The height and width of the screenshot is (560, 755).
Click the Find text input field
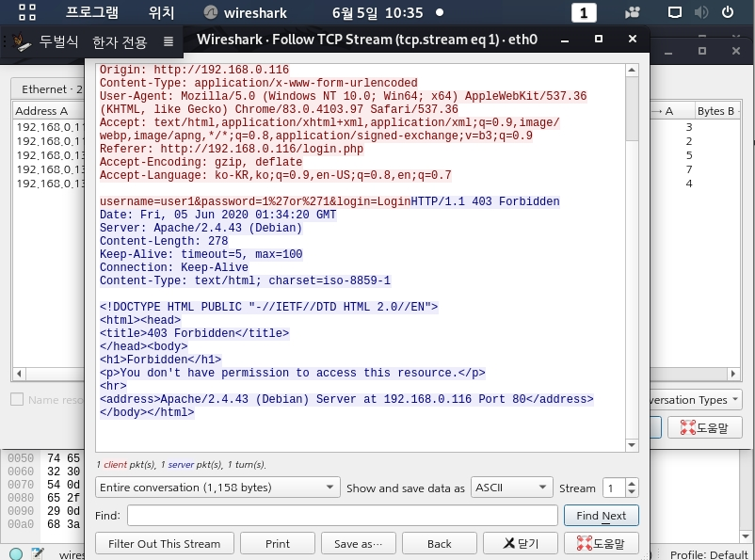click(x=343, y=516)
